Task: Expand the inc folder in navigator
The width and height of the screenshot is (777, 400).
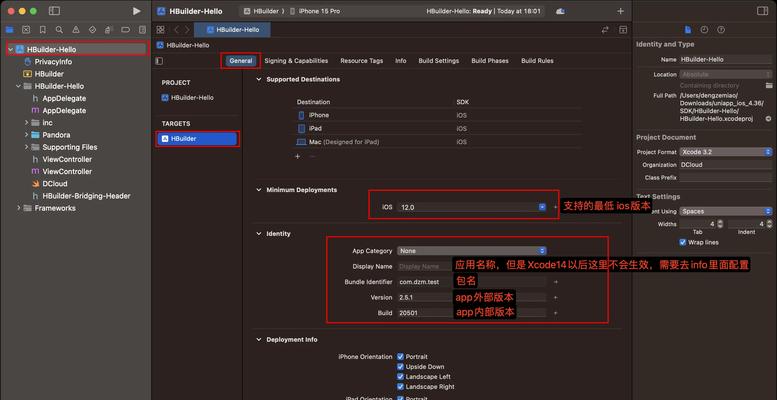Action: tap(26, 122)
